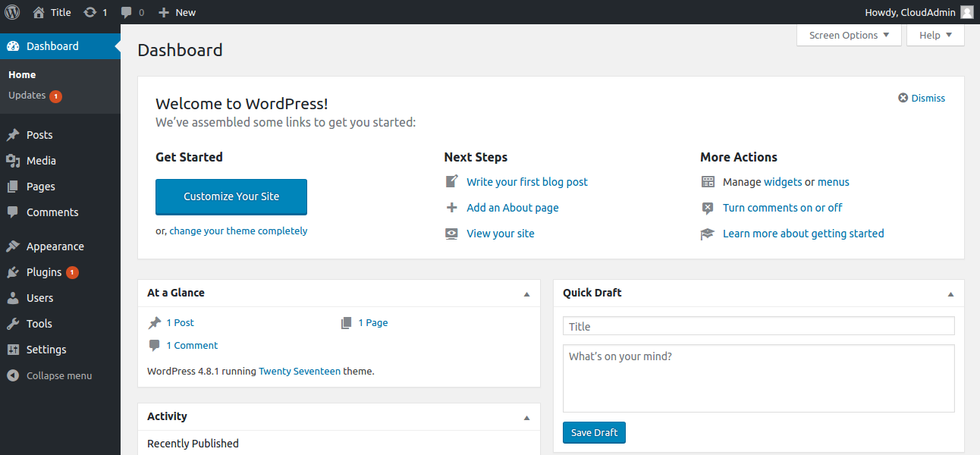Click the Appearance paintbrush icon
This screenshot has width=980, height=455.
pyautogui.click(x=13, y=246)
